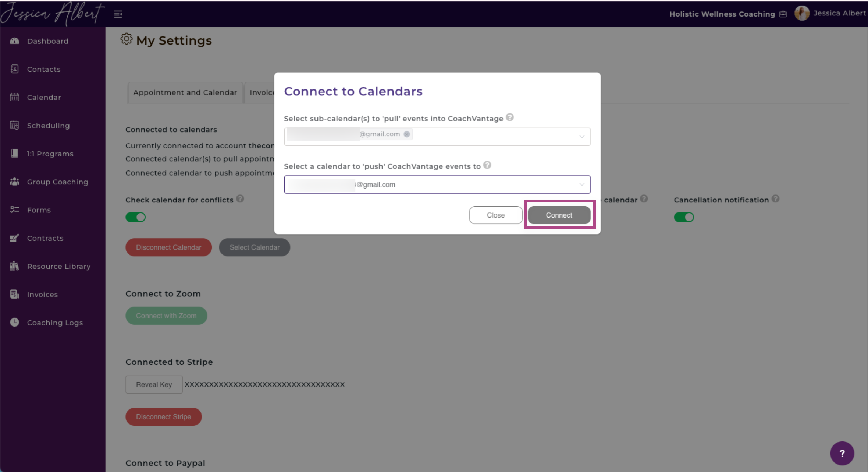The height and width of the screenshot is (472, 868).
Task: Click the Contacts icon in sidebar
Action: click(14, 69)
